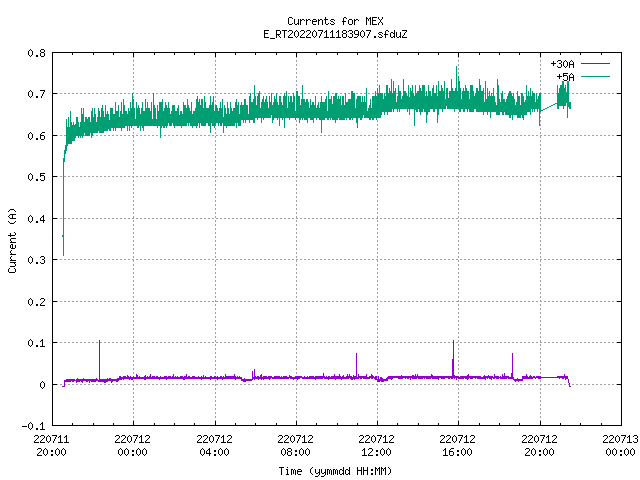This screenshot has height=480, width=640.
Task: Click the y-axis label 'Current (A)'
Action: 12,240
